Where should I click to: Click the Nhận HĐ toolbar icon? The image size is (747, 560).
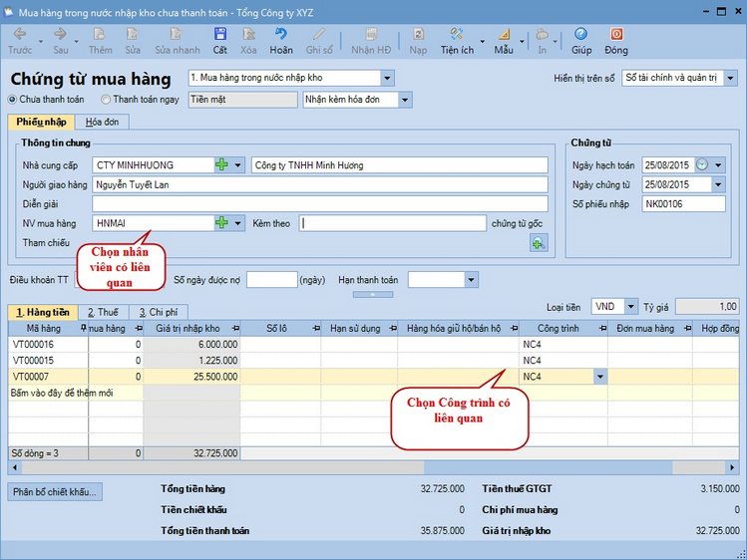click(371, 34)
